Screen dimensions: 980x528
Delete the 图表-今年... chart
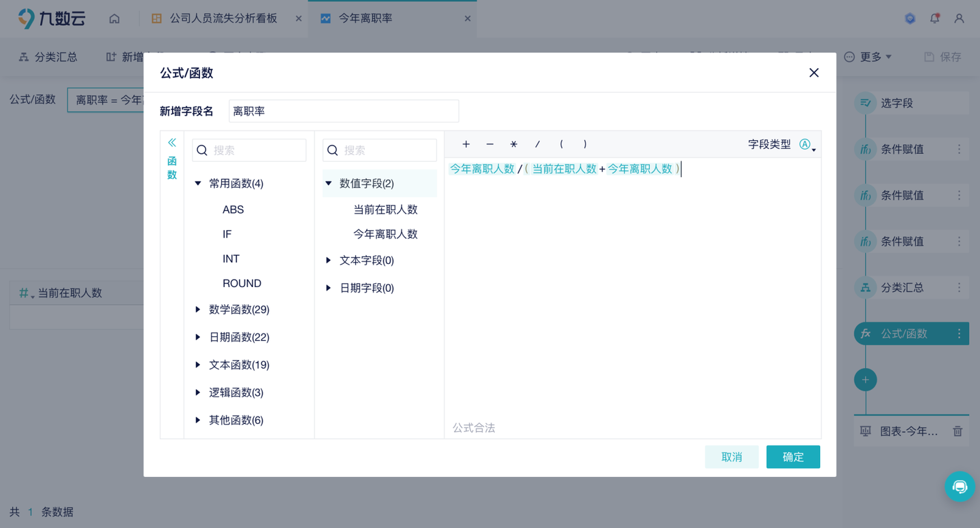pyautogui.click(x=958, y=431)
